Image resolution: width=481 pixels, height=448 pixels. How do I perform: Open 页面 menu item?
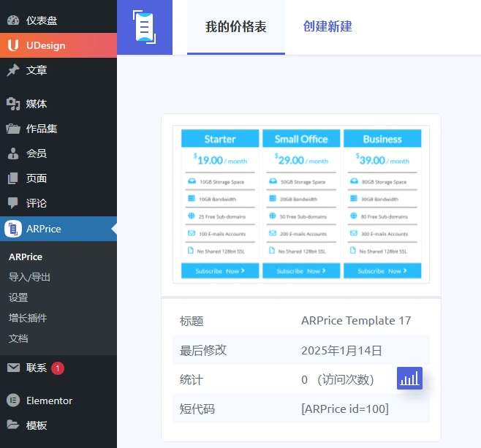coord(58,178)
